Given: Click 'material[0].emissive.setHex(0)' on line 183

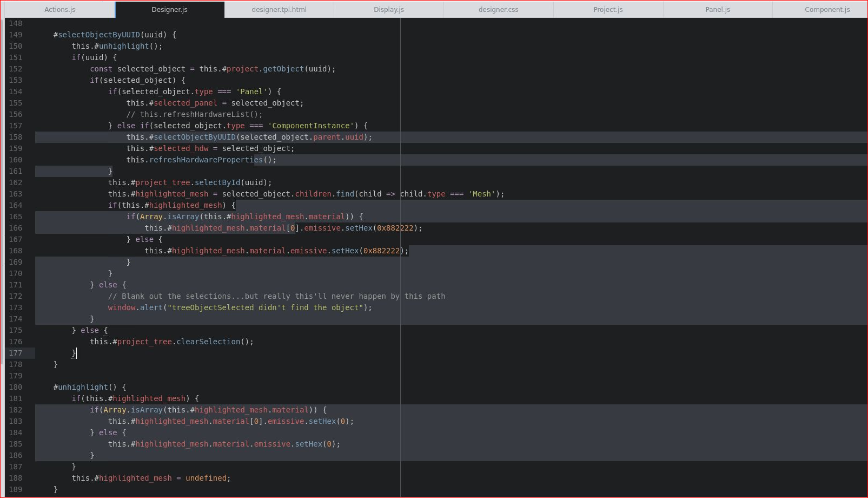Looking at the screenshot, I should pyautogui.click(x=281, y=421).
